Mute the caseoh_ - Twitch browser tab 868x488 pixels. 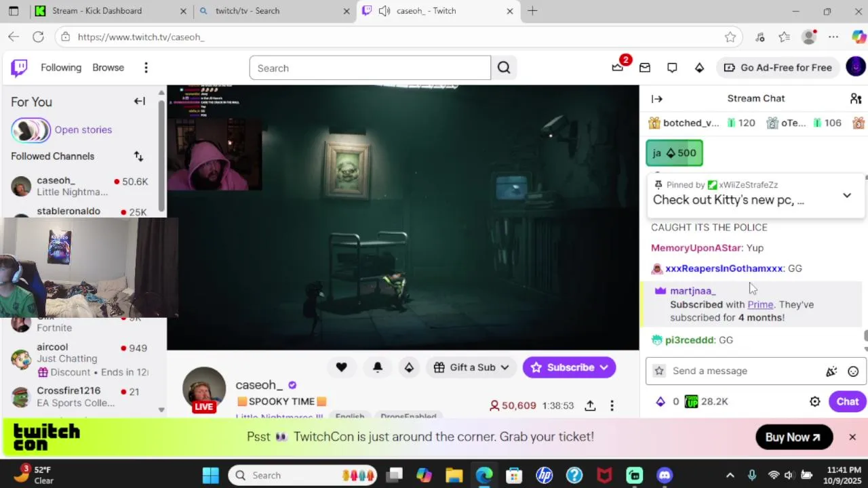(x=384, y=11)
